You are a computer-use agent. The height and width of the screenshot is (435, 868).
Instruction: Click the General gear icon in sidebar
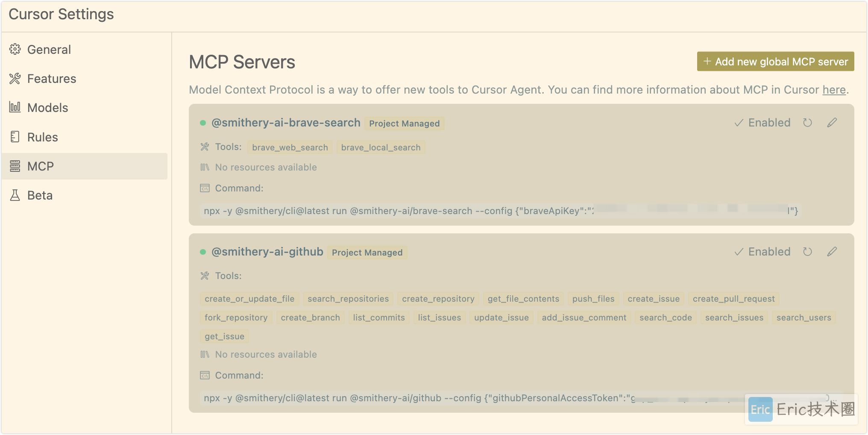coord(15,50)
